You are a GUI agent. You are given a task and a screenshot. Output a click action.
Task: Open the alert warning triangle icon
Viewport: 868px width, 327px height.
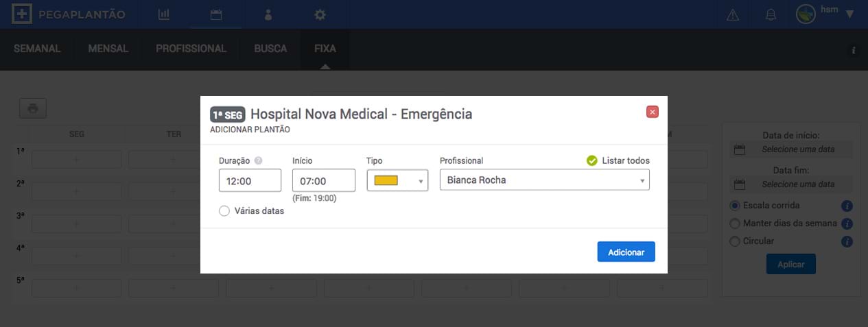(x=733, y=14)
